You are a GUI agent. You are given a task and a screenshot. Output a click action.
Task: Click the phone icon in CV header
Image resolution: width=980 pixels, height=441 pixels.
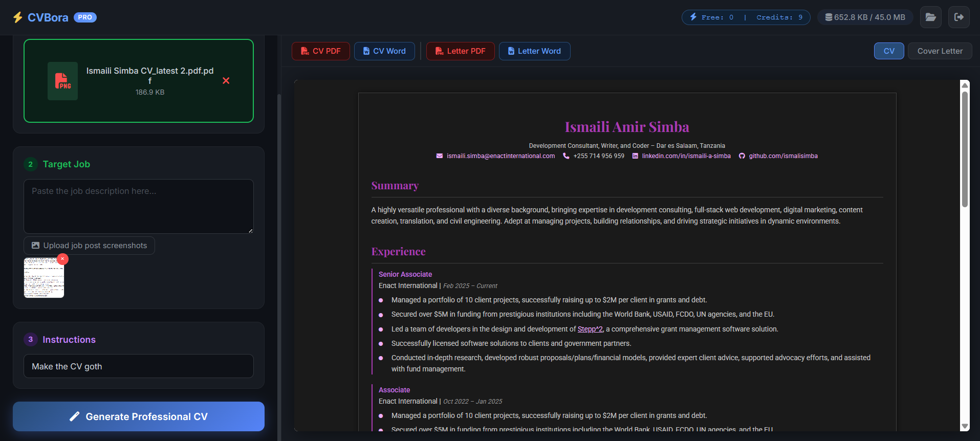(x=566, y=156)
